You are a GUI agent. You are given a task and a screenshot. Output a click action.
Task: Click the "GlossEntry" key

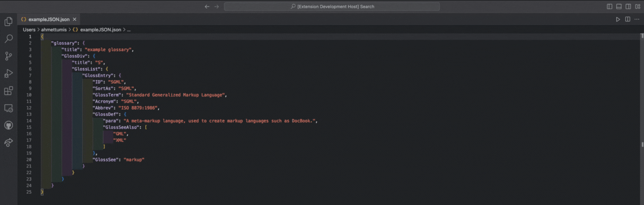tap(98, 76)
